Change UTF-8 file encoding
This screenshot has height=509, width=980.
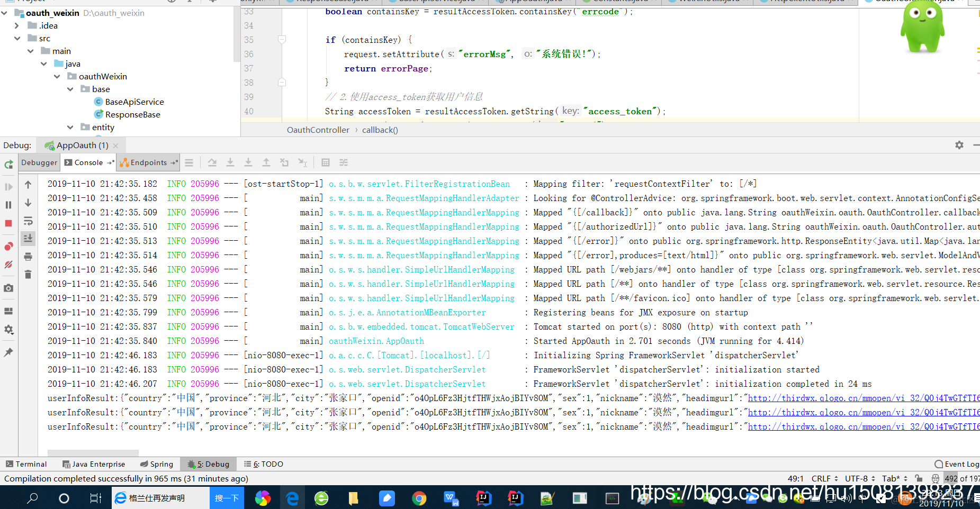pos(860,478)
